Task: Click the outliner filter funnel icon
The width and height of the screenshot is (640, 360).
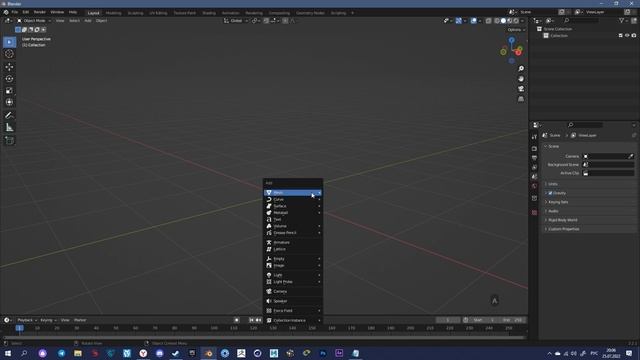Action: point(621,20)
